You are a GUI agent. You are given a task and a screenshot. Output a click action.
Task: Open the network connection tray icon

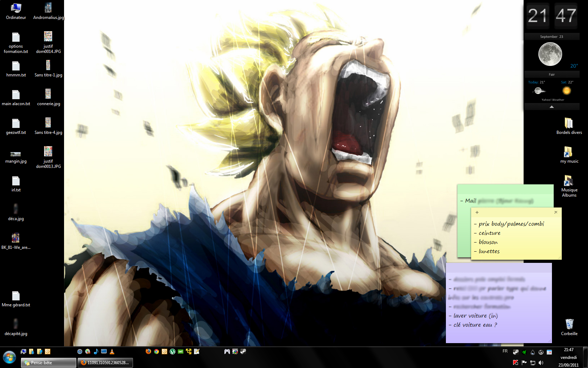click(x=533, y=363)
